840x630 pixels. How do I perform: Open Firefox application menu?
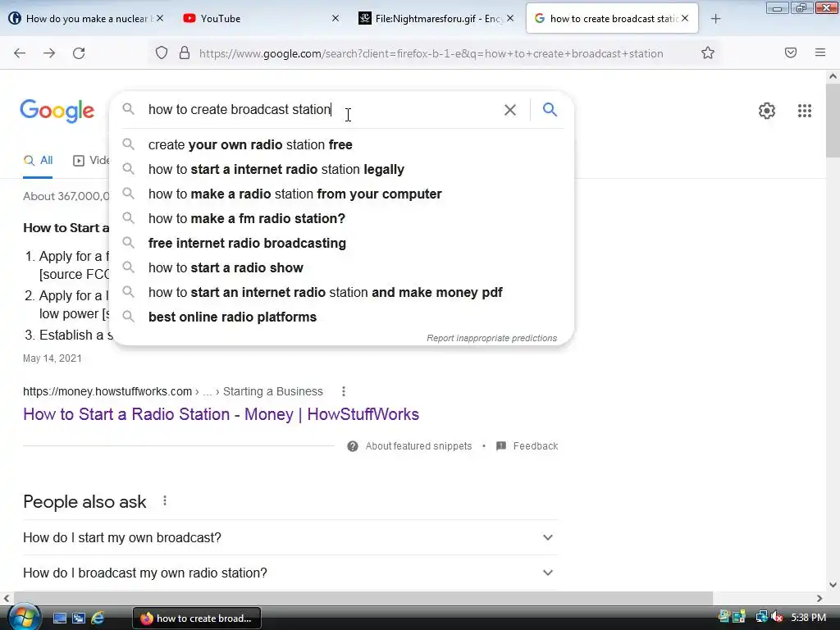(x=820, y=52)
